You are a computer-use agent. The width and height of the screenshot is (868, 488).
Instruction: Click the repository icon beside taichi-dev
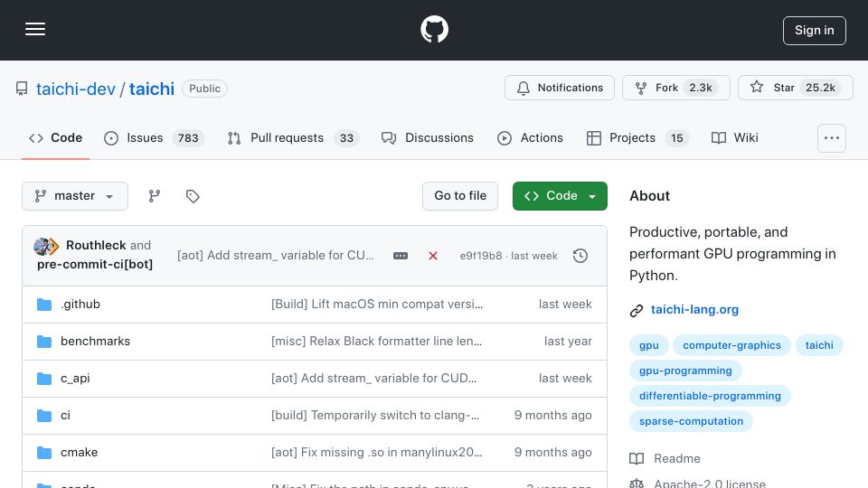click(22, 89)
